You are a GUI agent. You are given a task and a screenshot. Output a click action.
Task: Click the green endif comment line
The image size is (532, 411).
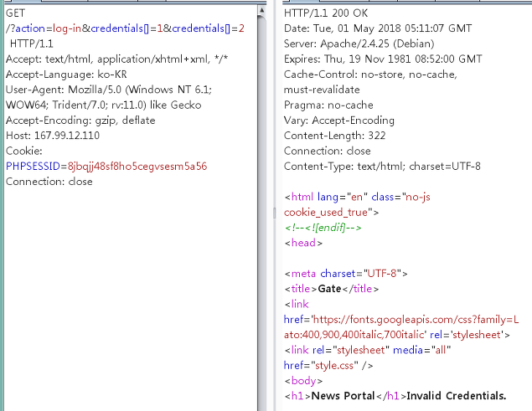[x=323, y=228]
